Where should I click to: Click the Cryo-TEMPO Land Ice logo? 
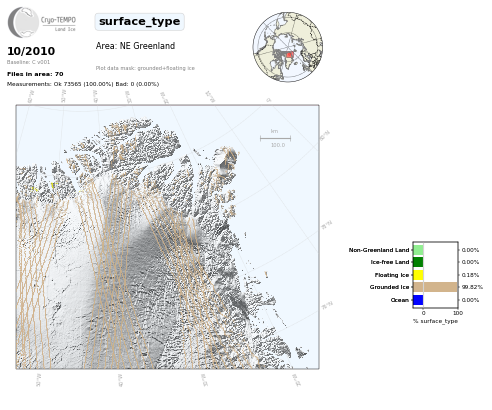click(42, 22)
